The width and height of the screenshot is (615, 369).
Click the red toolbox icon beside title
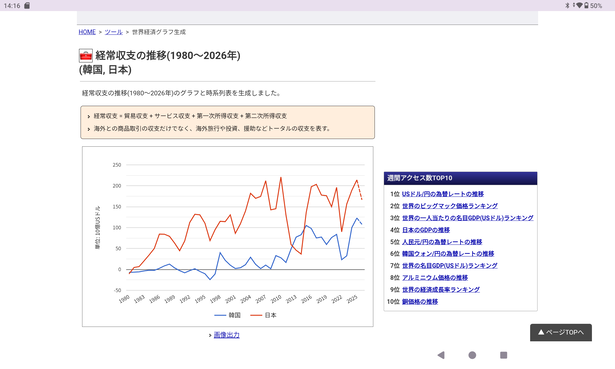click(86, 56)
